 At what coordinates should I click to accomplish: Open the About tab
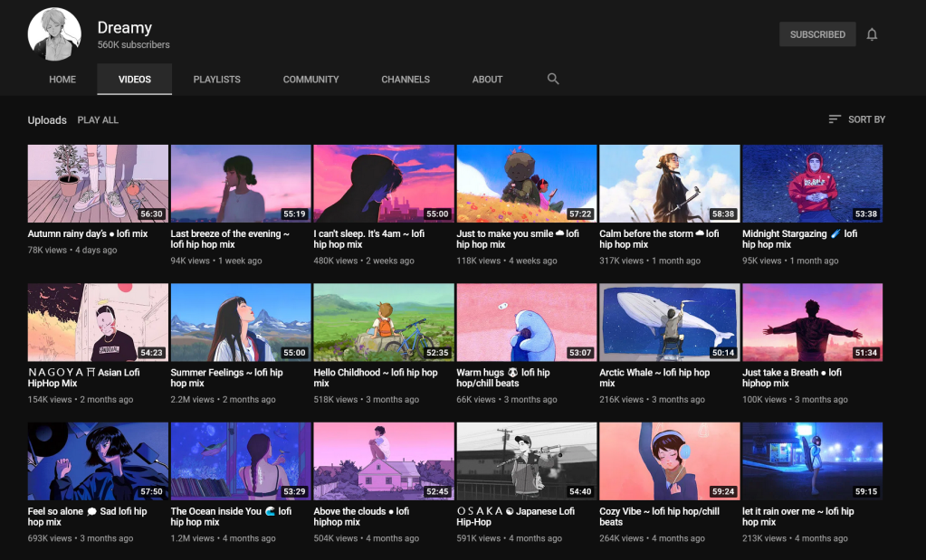[x=487, y=80]
